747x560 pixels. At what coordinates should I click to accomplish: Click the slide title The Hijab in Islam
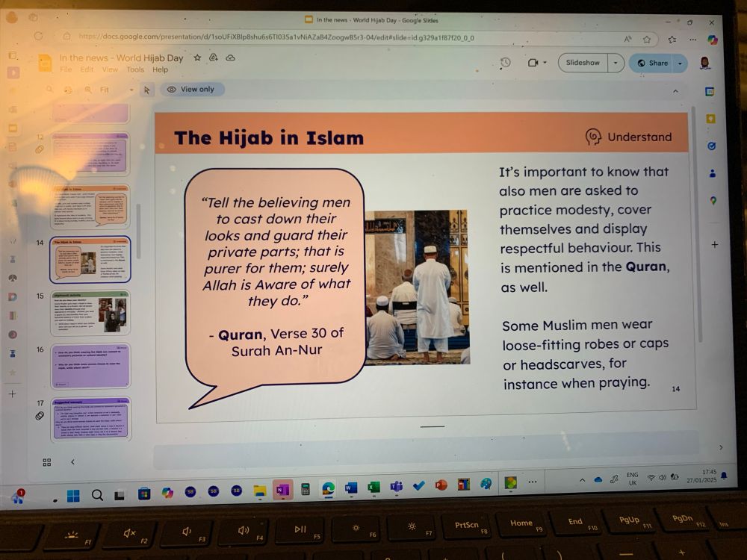[269, 138]
